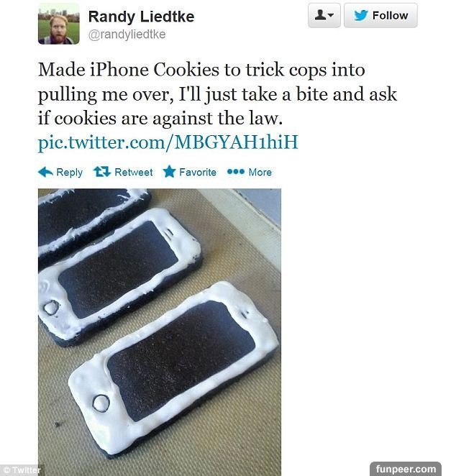Viewport: 456px width, 476px height.
Task: Click the Follow button text
Action: tap(390, 16)
